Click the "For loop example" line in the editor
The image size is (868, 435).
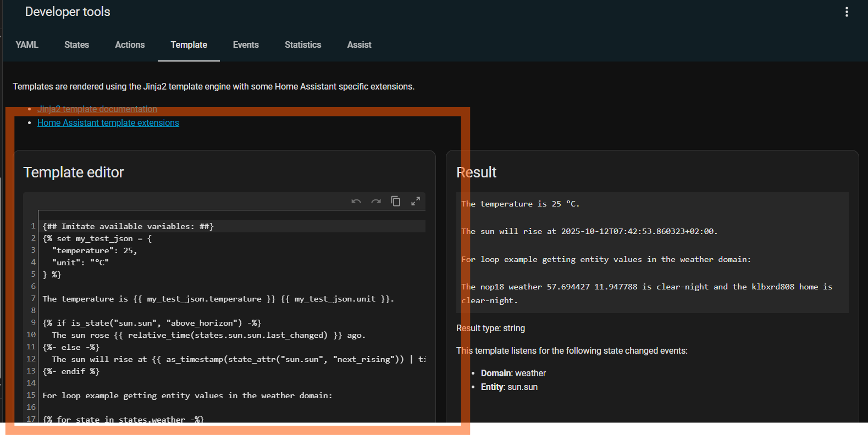(187, 395)
